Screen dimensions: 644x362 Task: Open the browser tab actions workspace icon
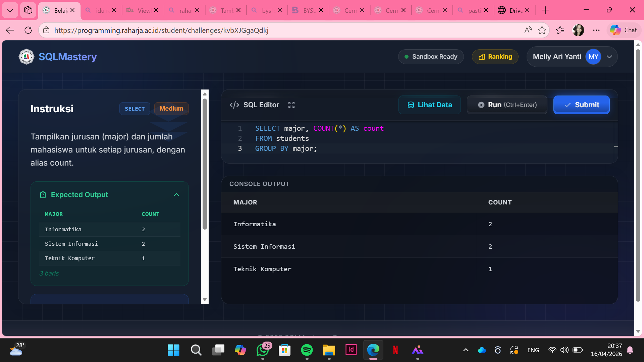click(28, 10)
